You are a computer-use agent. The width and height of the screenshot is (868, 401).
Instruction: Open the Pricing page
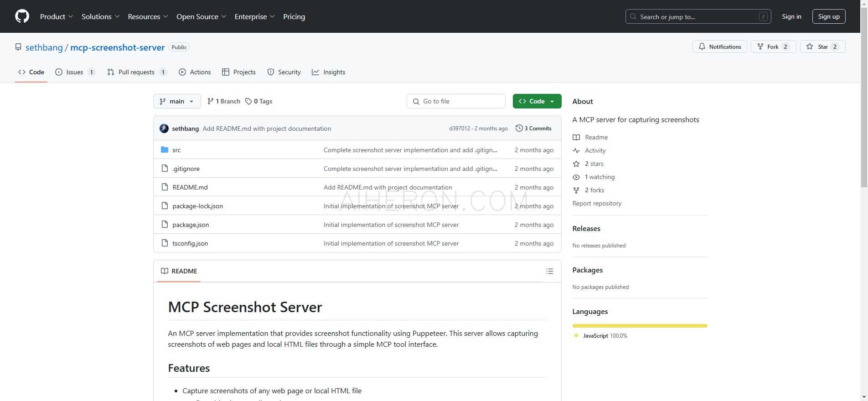pos(294,16)
